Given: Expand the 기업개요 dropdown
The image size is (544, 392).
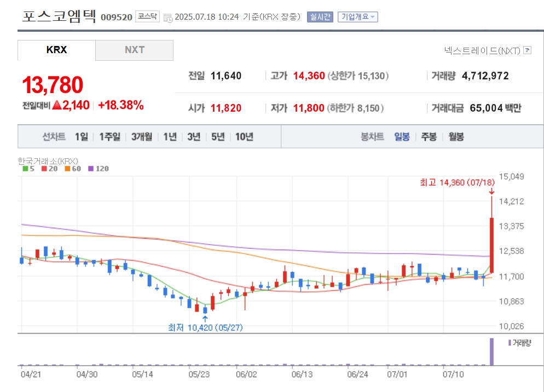Looking at the screenshot, I should point(358,16).
